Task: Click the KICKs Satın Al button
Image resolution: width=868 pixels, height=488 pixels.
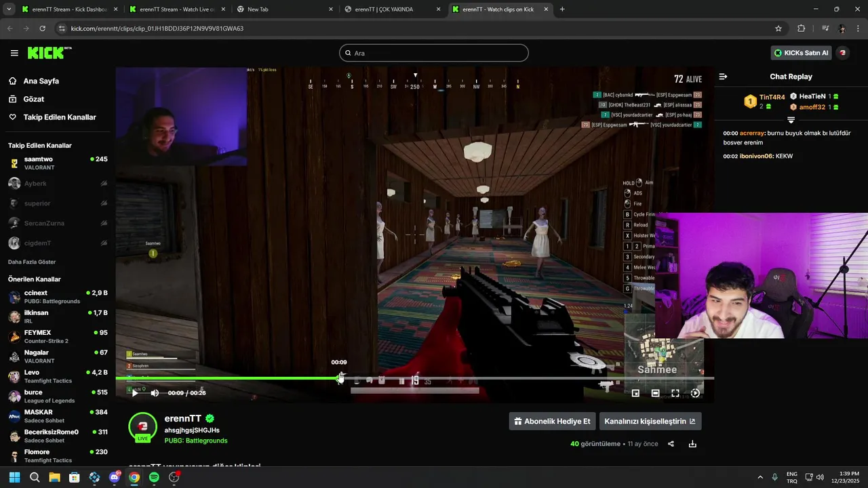Action: point(802,53)
